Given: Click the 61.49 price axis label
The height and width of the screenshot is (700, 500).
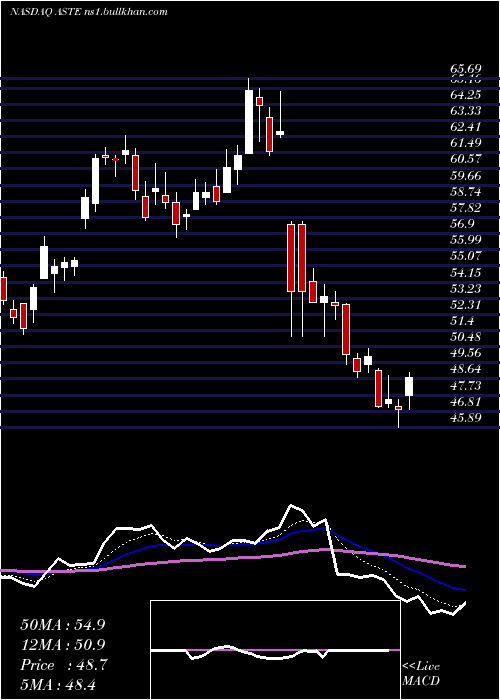Looking at the screenshot, I should pos(466,143).
